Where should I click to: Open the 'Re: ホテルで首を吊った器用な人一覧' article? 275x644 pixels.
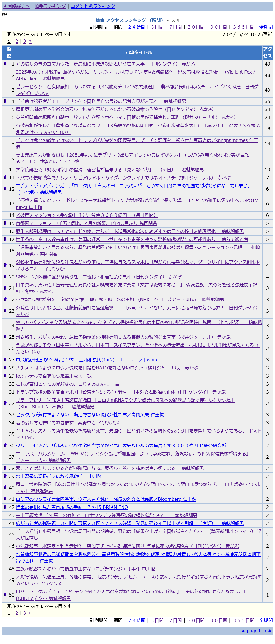point(54,376)
